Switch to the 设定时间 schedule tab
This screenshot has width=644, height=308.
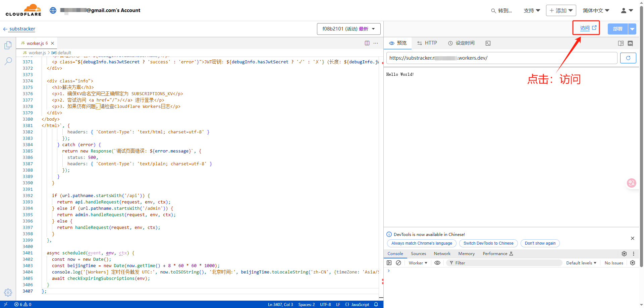[x=461, y=43]
